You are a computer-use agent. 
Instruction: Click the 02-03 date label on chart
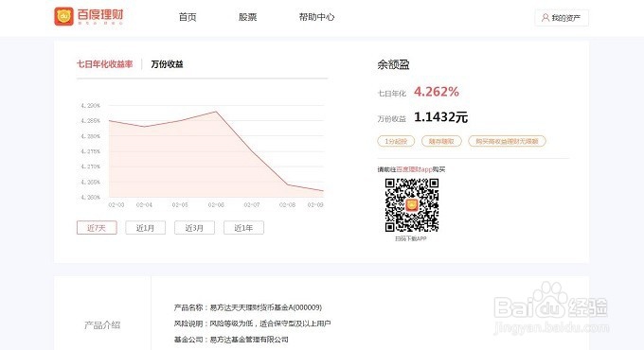point(116,204)
